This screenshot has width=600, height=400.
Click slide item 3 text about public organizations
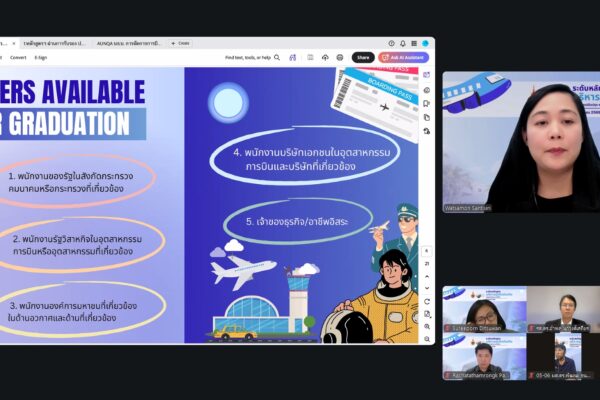(x=72, y=312)
